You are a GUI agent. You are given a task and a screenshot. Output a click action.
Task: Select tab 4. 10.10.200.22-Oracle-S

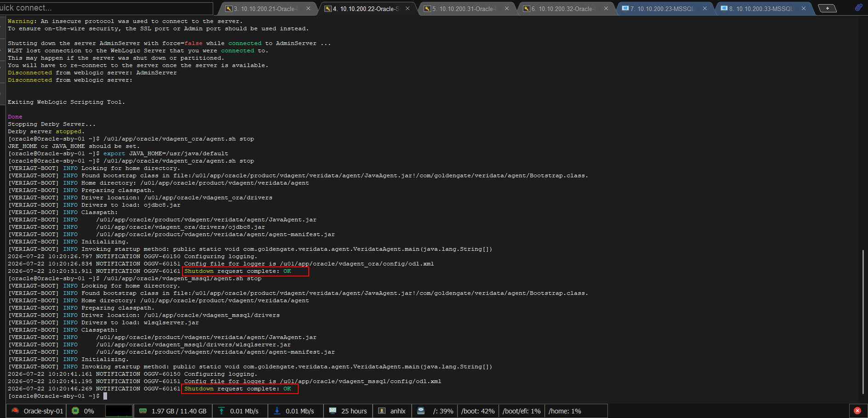click(x=367, y=9)
